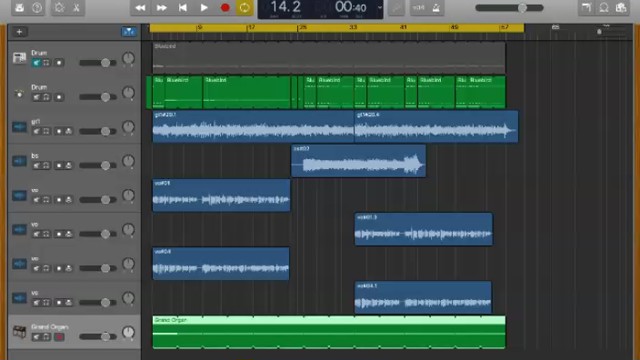The height and width of the screenshot is (360, 640).
Task: Click the pan knob of the Grand Organ track
Action: pos(128,332)
